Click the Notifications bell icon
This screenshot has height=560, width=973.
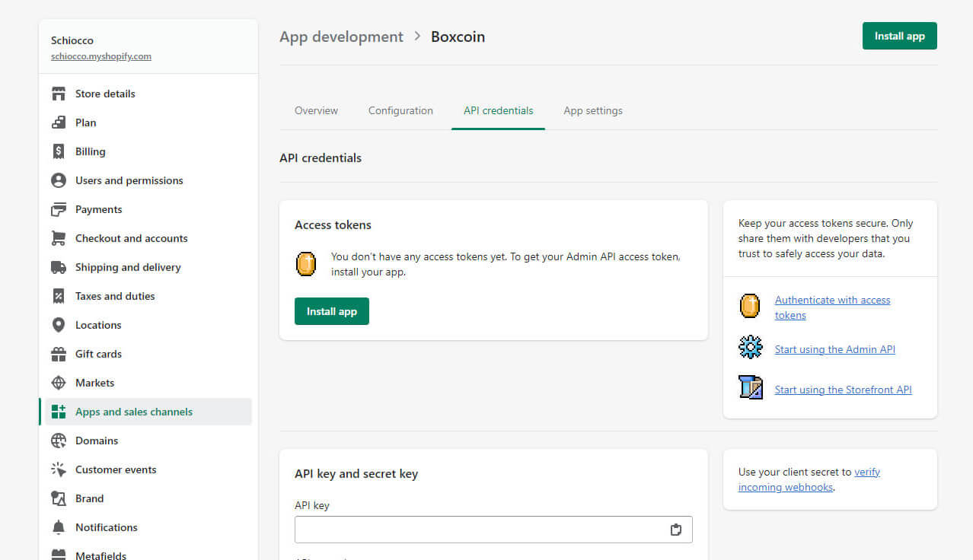pos(59,527)
